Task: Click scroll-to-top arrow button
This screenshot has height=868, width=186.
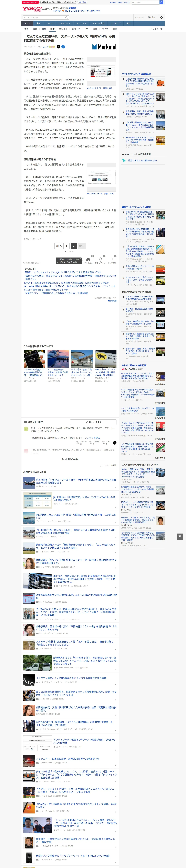Action: tap(180, 536)
